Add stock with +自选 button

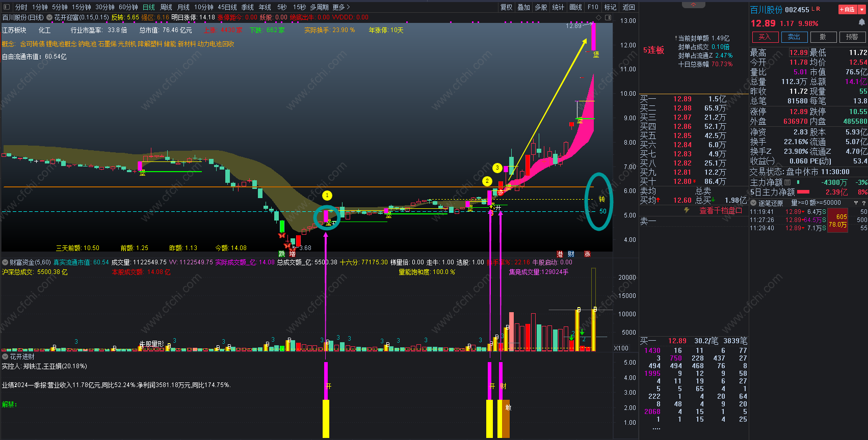tap(847, 10)
